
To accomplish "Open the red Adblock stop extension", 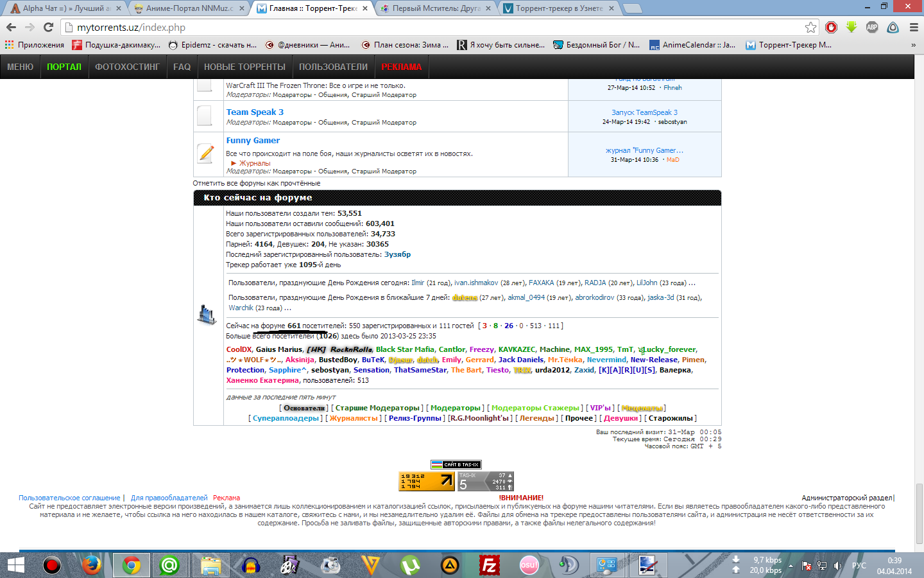I will (832, 27).
